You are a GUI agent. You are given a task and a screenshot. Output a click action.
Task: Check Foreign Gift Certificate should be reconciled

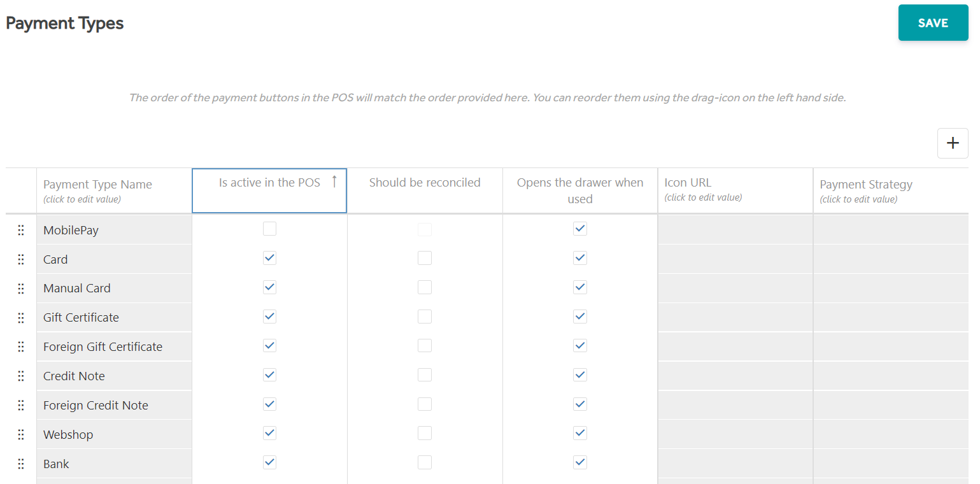point(425,346)
